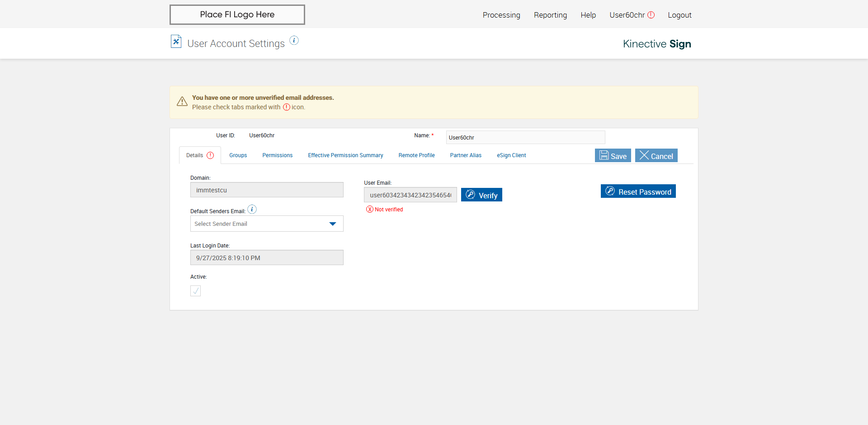Click the Kinective Sign logo
The width and height of the screenshot is (868, 425).
point(657,44)
